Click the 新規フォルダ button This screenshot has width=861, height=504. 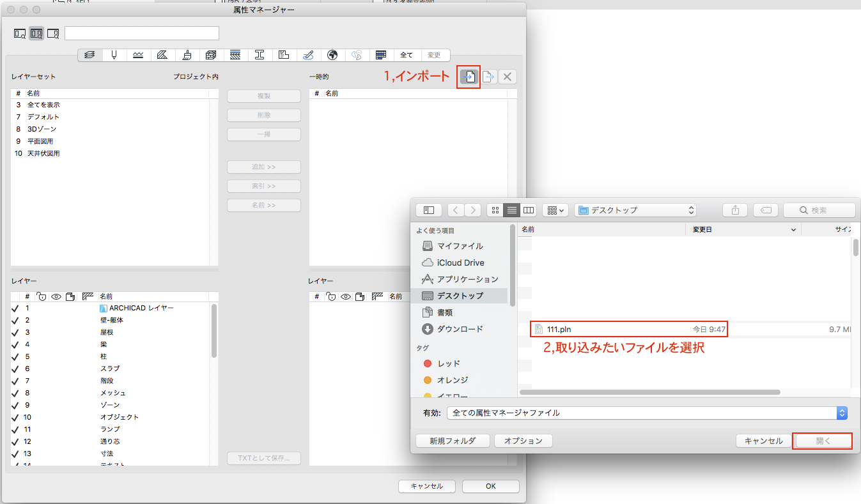453,441
